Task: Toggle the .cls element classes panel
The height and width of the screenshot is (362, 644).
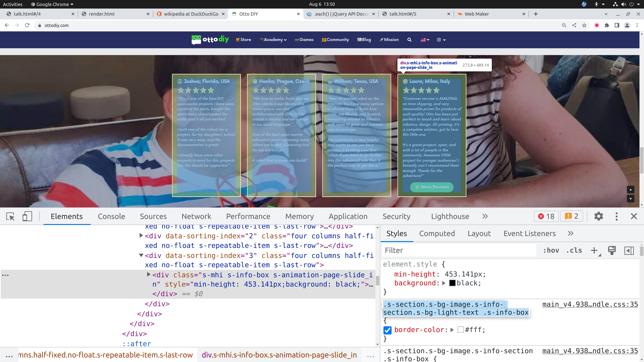Action: [574, 250]
